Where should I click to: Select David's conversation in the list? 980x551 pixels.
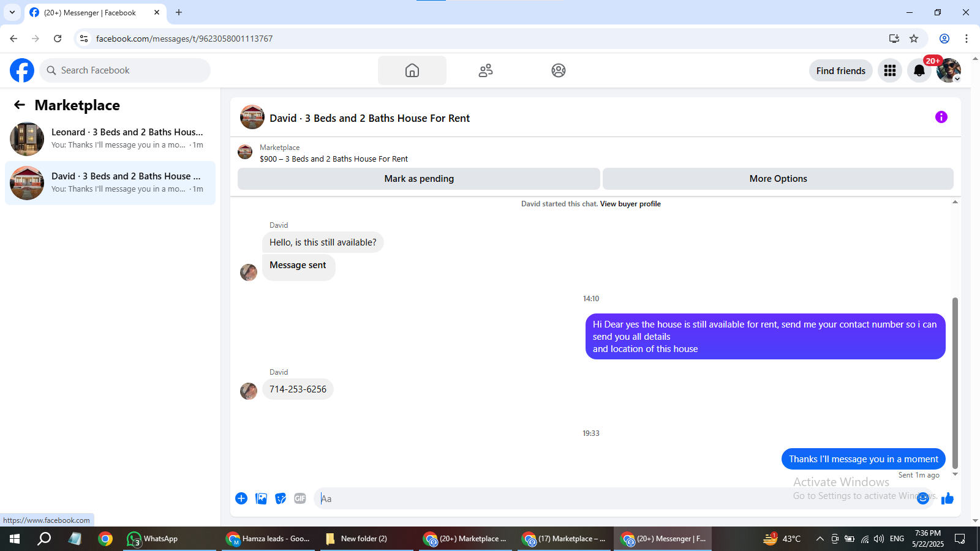(x=110, y=183)
